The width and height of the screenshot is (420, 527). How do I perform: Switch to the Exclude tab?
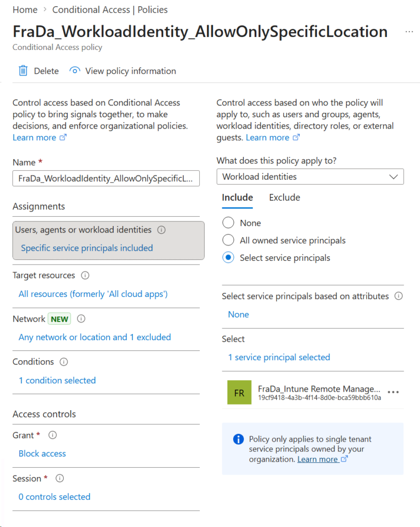coord(284,198)
